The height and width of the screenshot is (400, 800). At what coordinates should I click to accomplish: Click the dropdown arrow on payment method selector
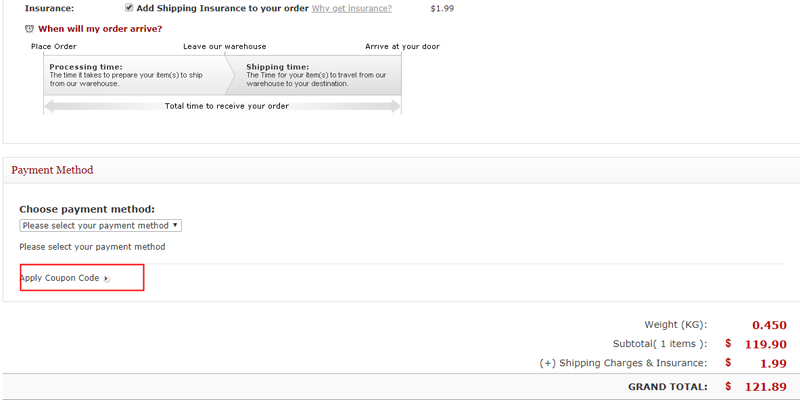click(175, 226)
